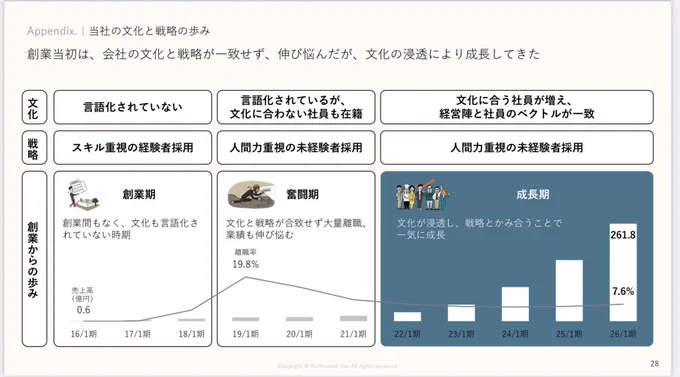Click the 7.6% turnover value
The height and width of the screenshot is (377, 680).
coord(623,291)
